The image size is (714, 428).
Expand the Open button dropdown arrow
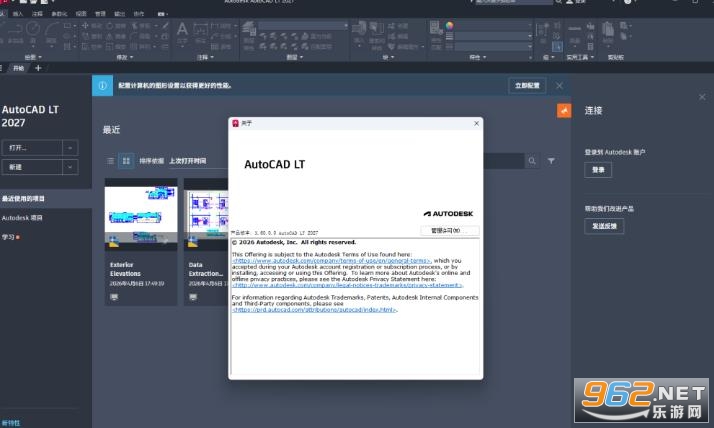(x=70, y=148)
